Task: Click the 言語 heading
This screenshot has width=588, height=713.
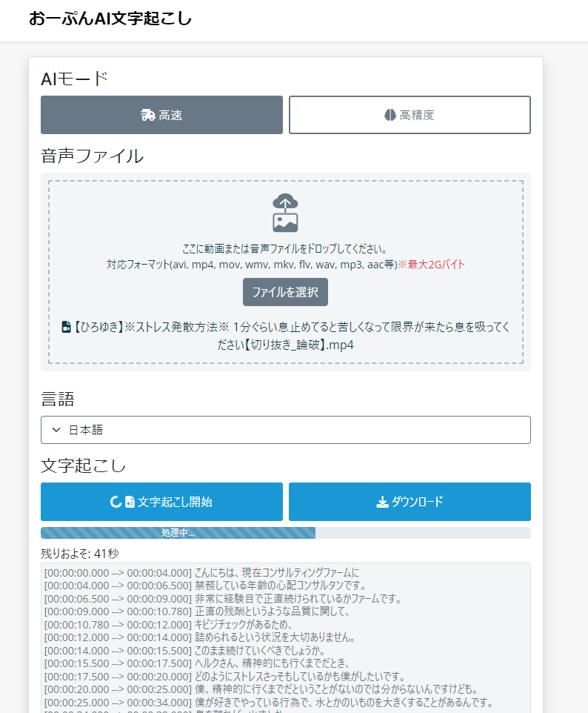Action: (58, 399)
